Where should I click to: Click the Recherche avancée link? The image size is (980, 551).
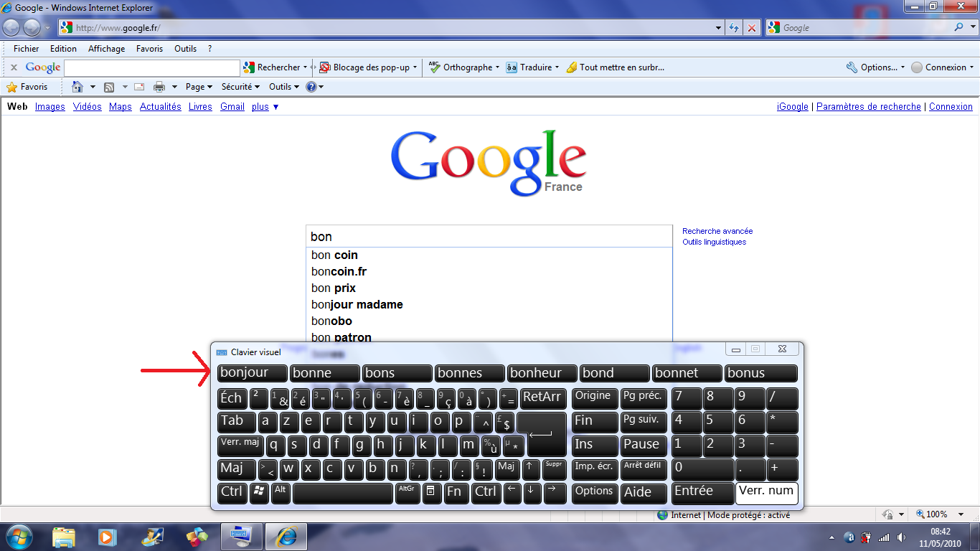(717, 231)
